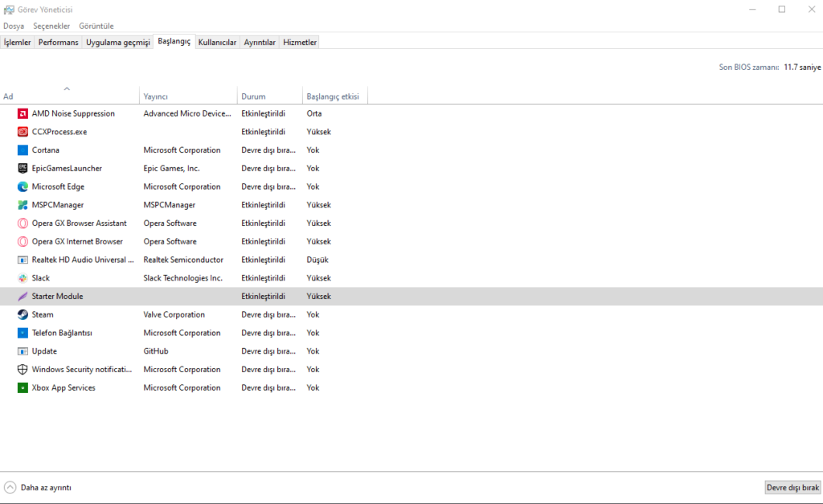Sort by the Durum column header
The image size is (823, 504).
[270, 96]
